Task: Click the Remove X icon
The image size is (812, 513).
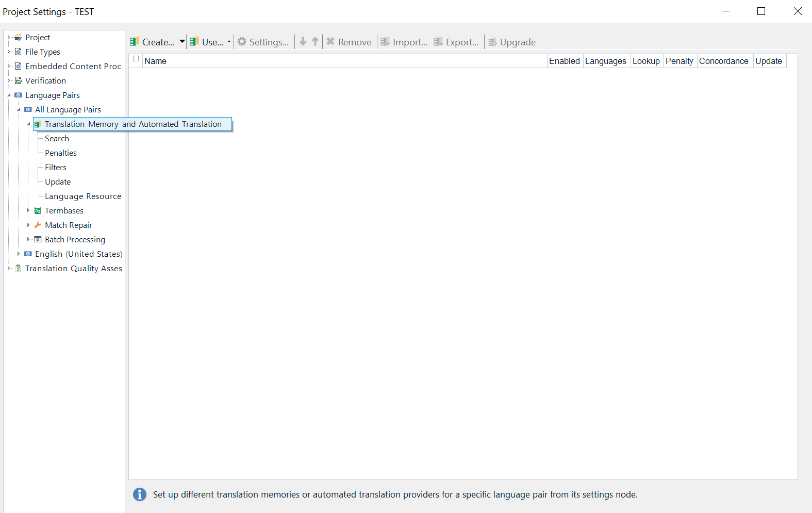Action: coord(330,41)
